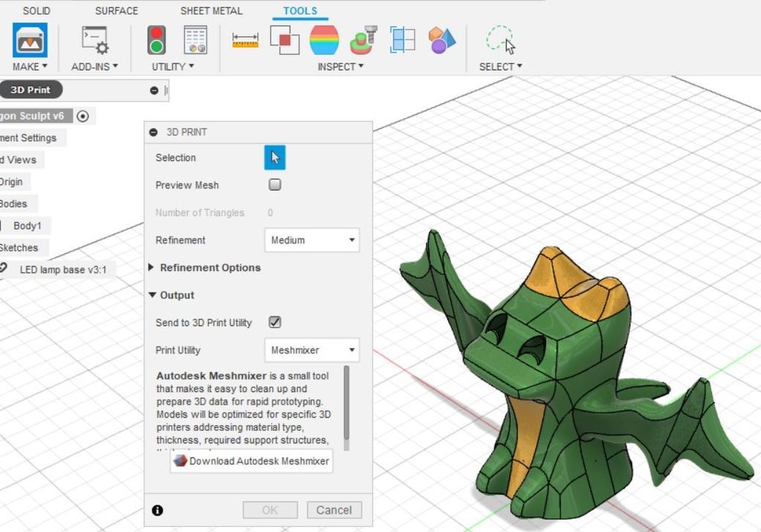This screenshot has width=761, height=532.
Task: Select the Make 3D Print icon
Action: point(29,41)
